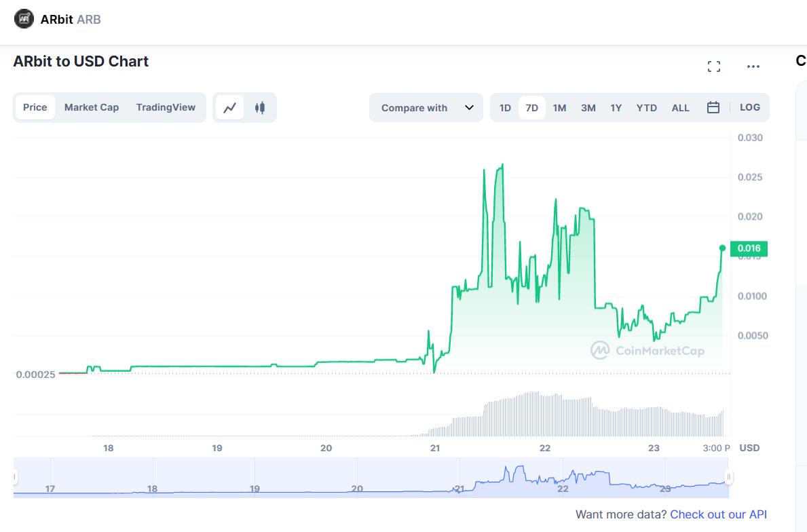Select the TradingView tab
Screen dimensions: 807x532
point(166,107)
